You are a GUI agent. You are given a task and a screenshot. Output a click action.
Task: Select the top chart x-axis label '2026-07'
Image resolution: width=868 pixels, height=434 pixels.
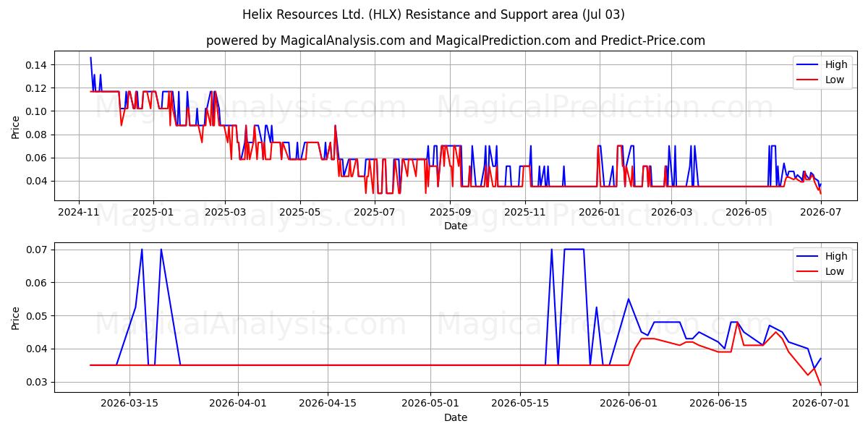(x=822, y=212)
